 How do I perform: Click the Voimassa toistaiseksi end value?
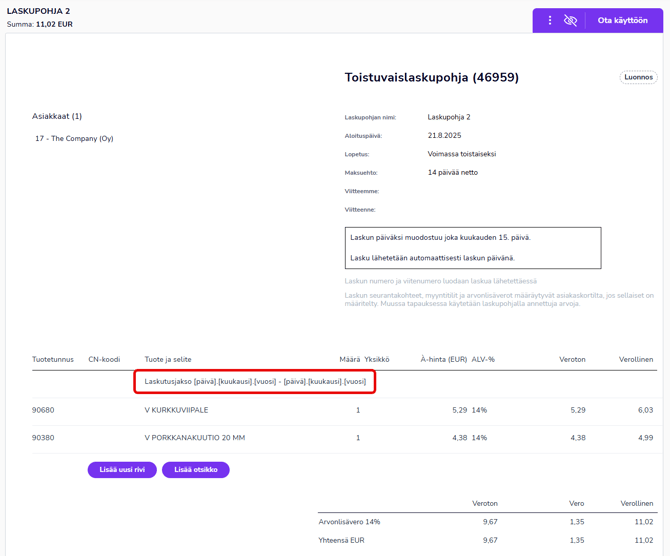[x=462, y=154]
